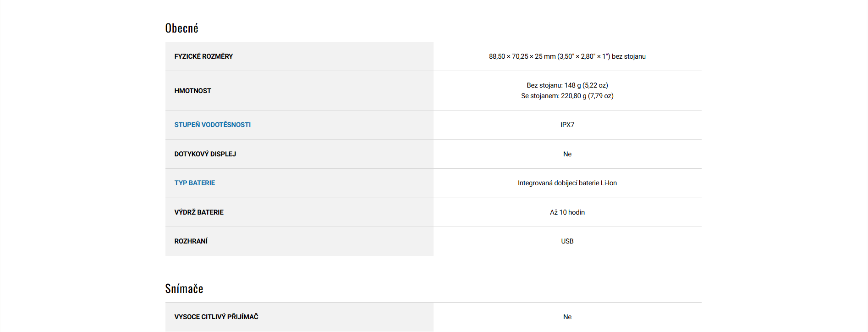This screenshot has height=332, width=868.
Task: Click the USB interface value
Action: tap(567, 241)
